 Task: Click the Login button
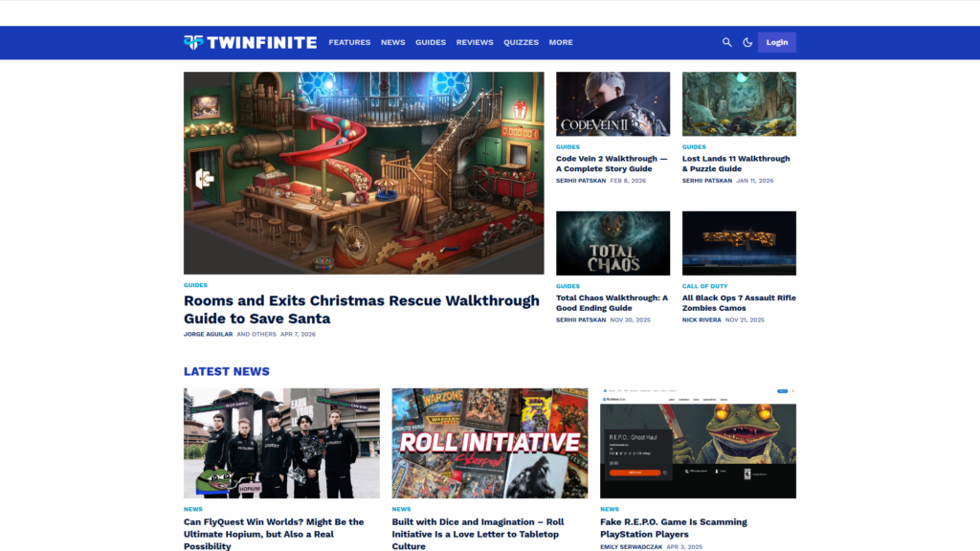pos(777,42)
